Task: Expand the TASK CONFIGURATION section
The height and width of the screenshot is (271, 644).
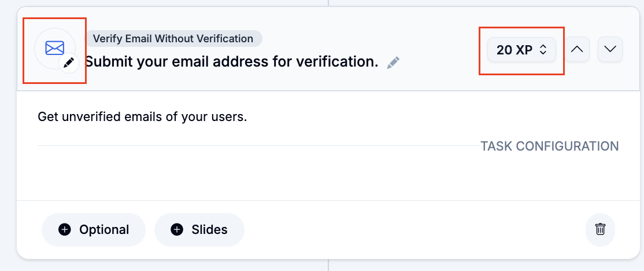Action: coord(549,146)
